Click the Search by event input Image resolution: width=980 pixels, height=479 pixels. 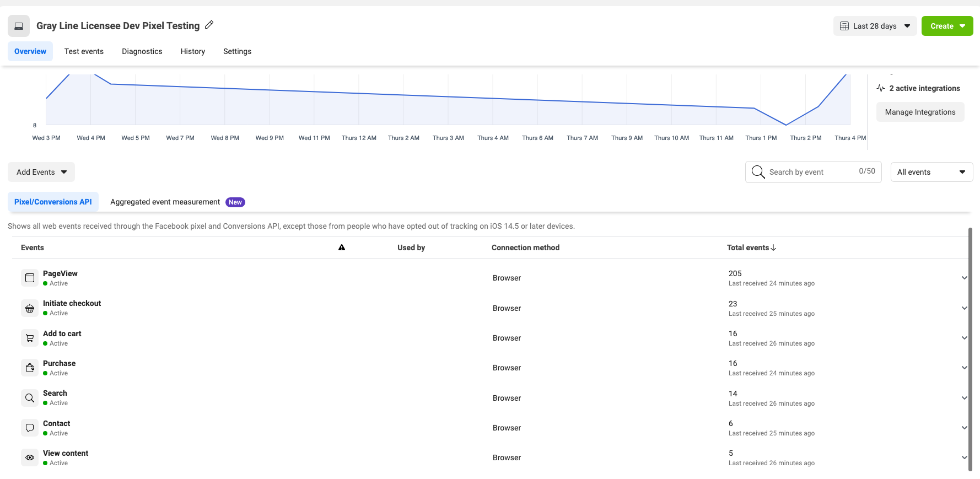pos(814,172)
